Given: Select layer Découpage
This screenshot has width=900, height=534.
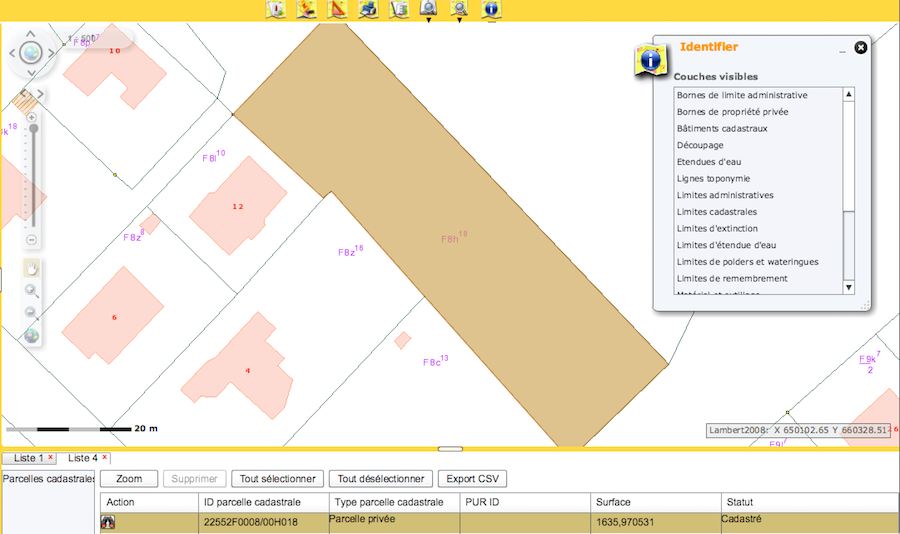Looking at the screenshot, I should tap(700, 145).
